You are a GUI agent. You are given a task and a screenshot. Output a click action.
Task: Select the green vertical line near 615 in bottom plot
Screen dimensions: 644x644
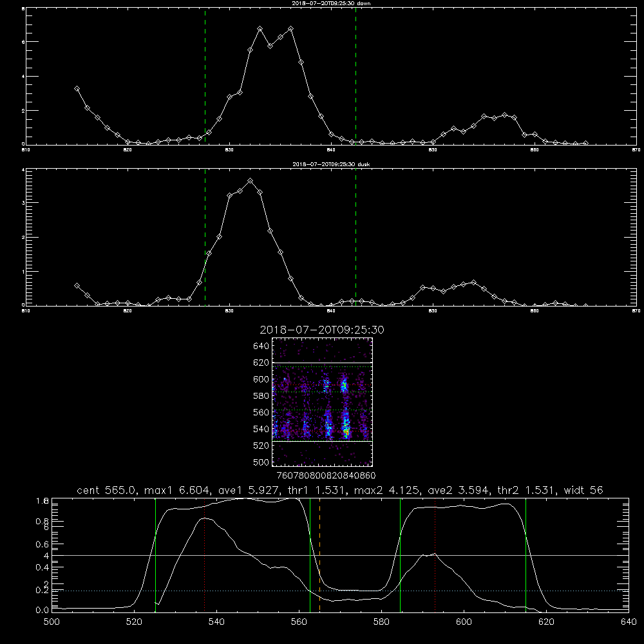[526, 555]
